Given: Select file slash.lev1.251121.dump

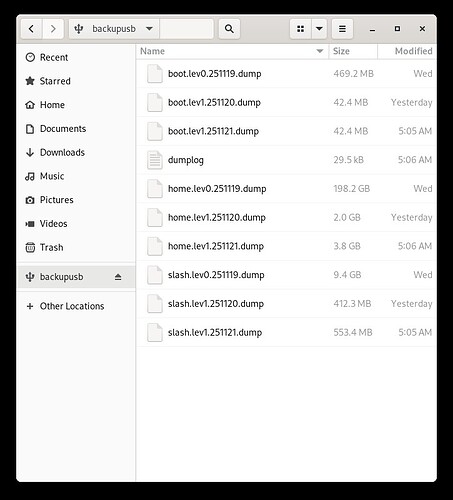Looking at the screenshot, I should click(286, 333).
